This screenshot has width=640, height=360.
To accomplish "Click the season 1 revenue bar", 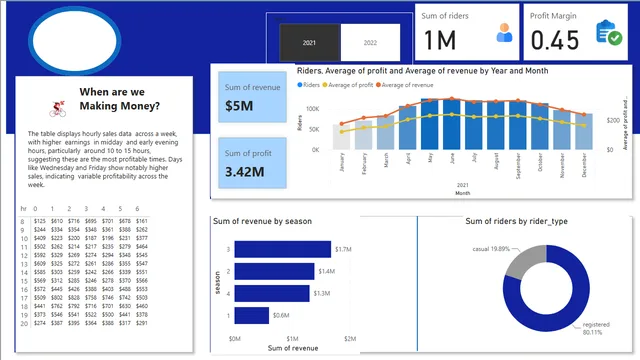I will tap(252, 316).
